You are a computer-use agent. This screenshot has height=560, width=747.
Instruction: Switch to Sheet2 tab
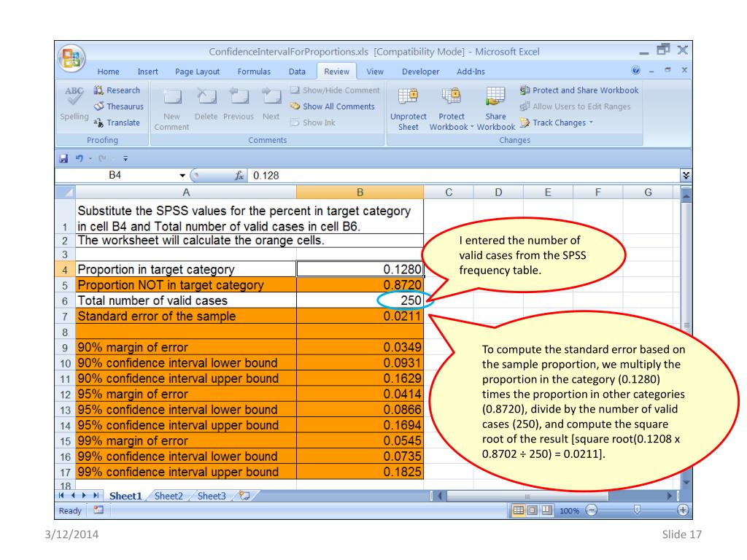[x=169, y=496]
